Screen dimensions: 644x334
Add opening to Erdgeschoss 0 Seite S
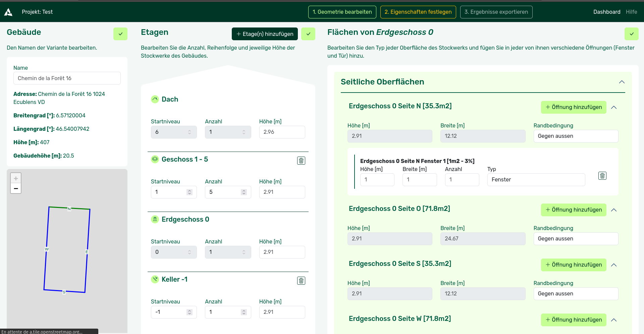pyautogui.click(x=574, y=265)
